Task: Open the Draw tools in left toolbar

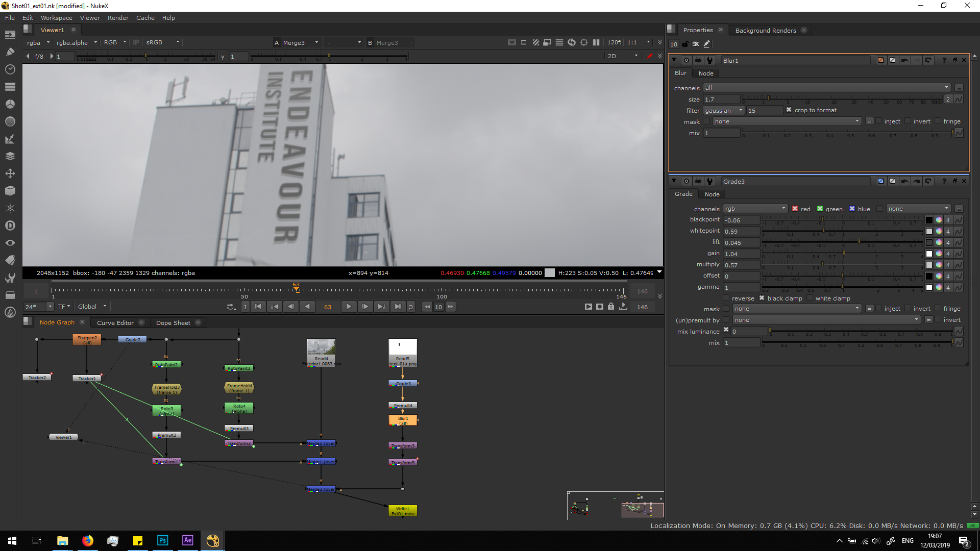Action: tap(10, 52)
